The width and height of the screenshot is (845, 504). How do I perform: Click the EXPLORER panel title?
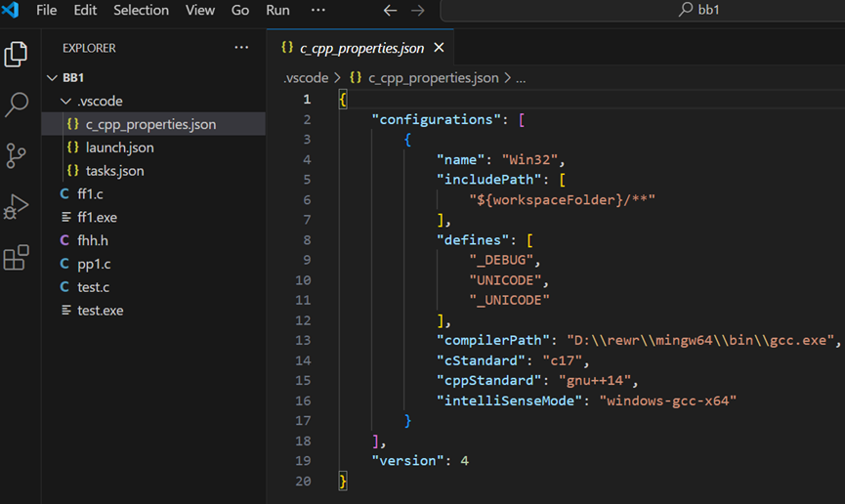[89, 48]
